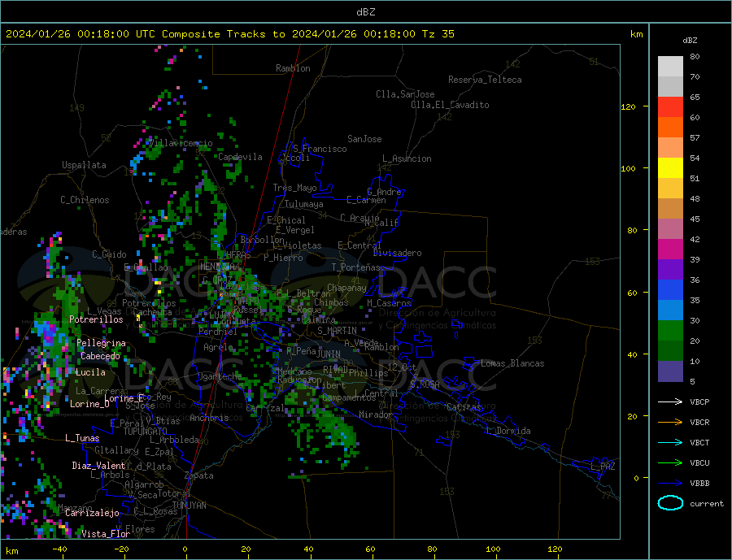Click the Villavicencio map label
732x560 pixels.
point(181,143)
